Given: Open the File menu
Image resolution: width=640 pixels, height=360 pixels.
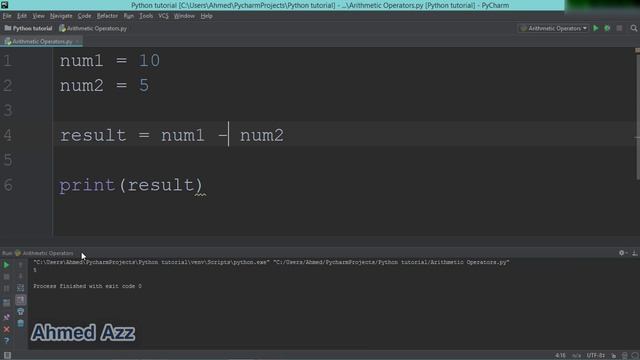Looking at the screenshot, I should click(7, 16).
